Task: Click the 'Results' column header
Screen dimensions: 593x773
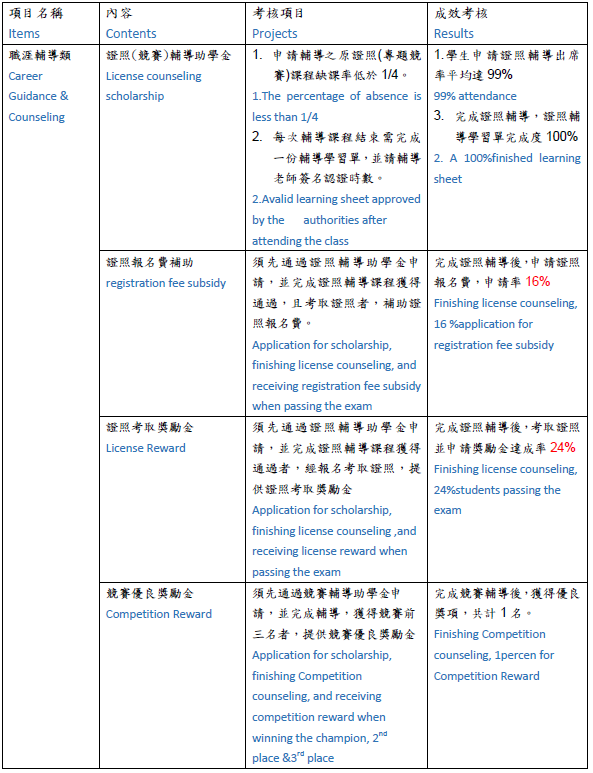Action: pyautogui.click(x=453, y=34)
